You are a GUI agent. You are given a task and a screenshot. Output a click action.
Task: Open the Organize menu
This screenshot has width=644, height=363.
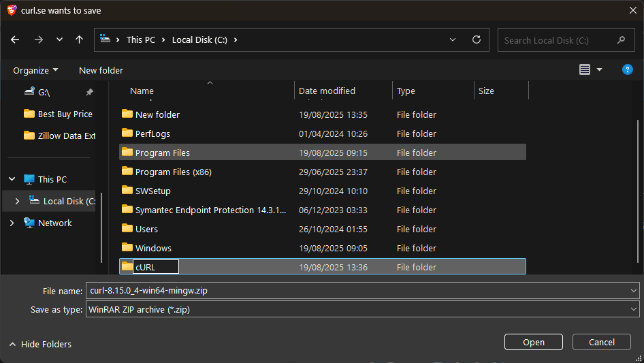35,70
